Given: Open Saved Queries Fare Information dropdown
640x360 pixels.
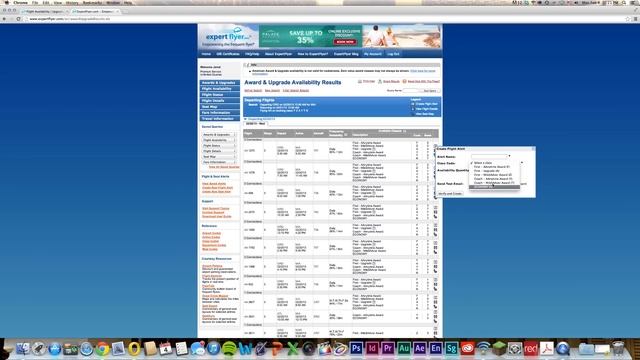Looking at the screenshot, I should [219, 162].
